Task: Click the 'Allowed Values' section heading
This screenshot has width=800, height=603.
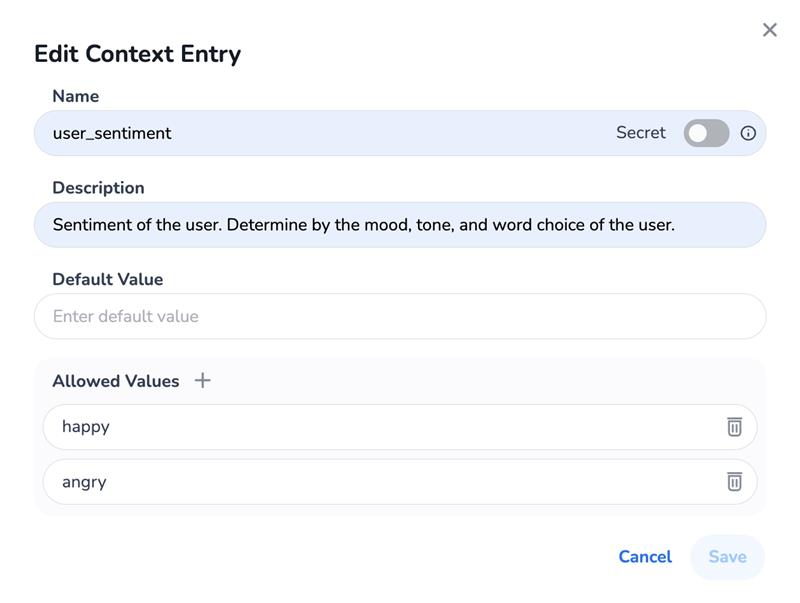Action: pyautogui.click(x=115, y=381)
